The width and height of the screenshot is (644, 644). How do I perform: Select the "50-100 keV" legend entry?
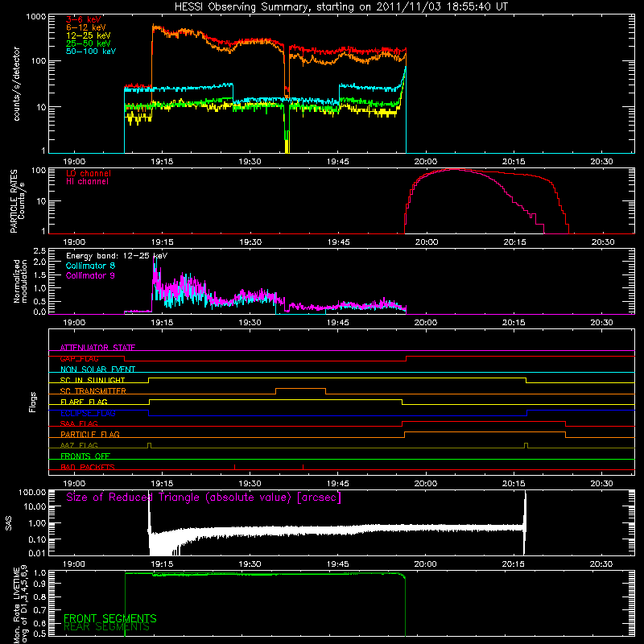click(91, 52)
